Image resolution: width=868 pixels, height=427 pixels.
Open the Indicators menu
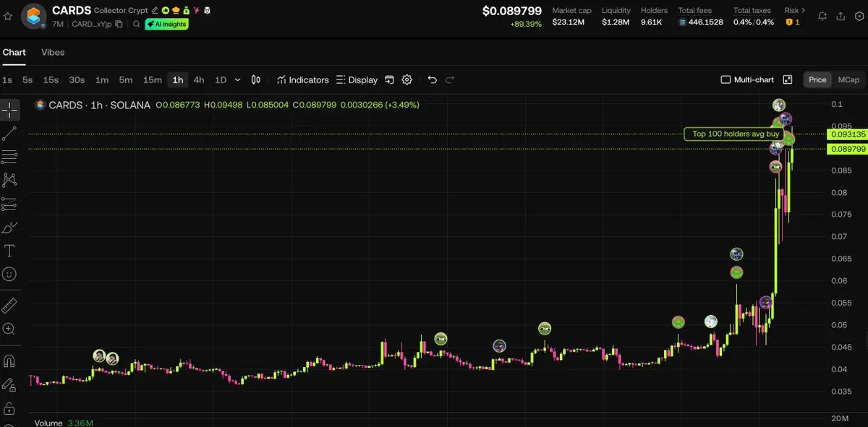tap(303, 79)
